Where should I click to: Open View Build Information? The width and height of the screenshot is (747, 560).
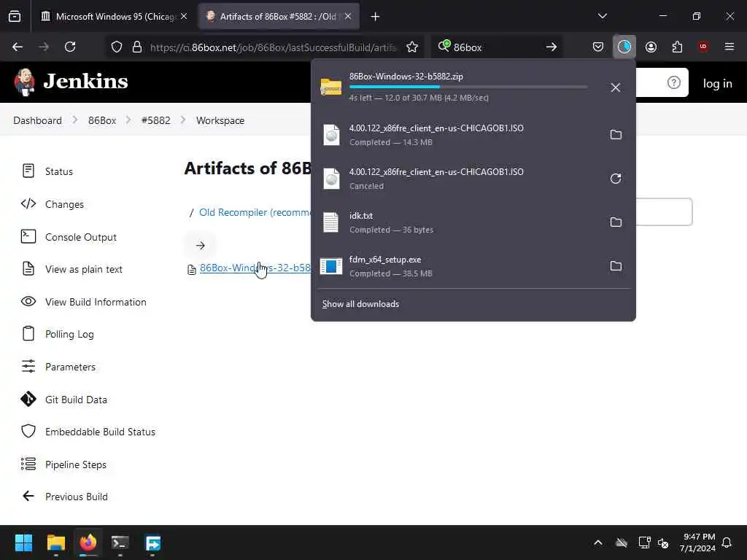pos(83,302)
